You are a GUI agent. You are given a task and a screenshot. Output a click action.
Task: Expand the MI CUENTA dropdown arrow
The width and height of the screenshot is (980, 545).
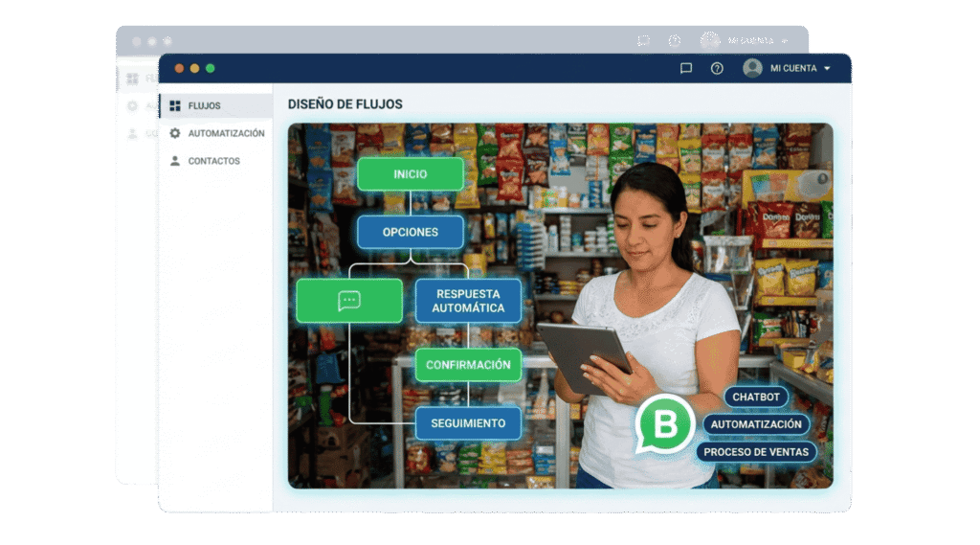827,68
